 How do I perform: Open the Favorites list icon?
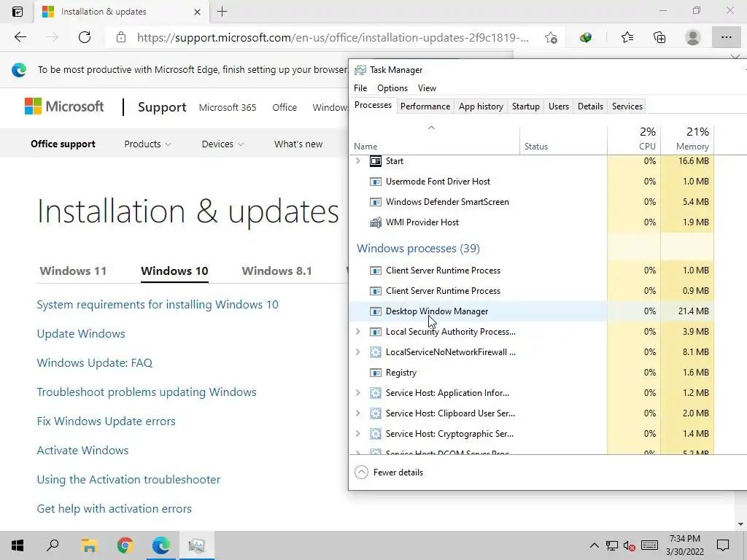(627, 37)
